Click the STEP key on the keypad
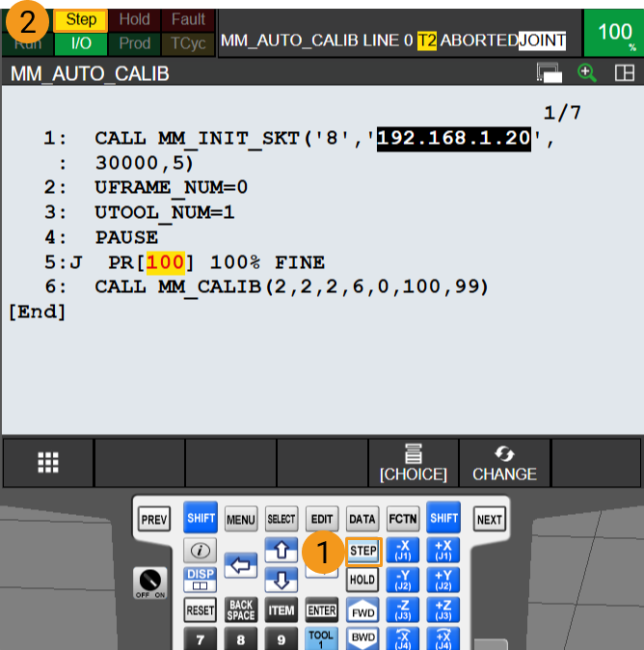Viewport: 644px width, 650px height. click(x=363, y=551)
